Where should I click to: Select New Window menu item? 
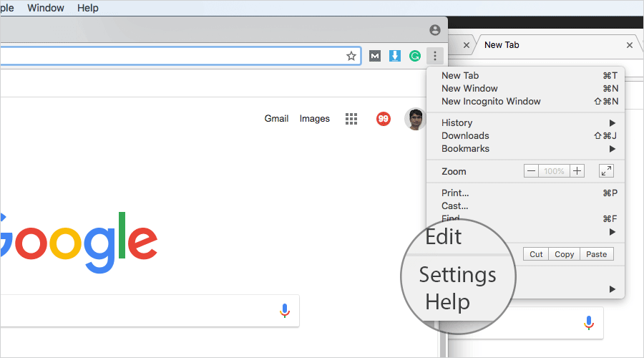pos(526,88)
